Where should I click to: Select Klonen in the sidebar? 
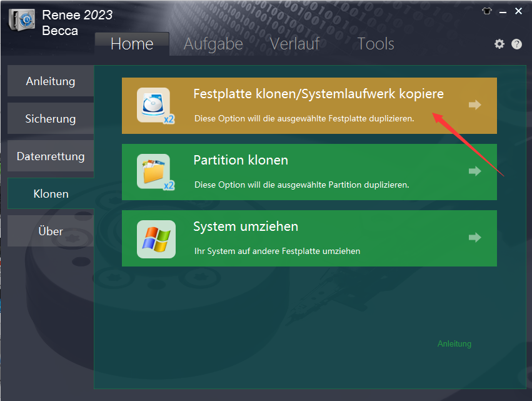click(x=51, y=193)
